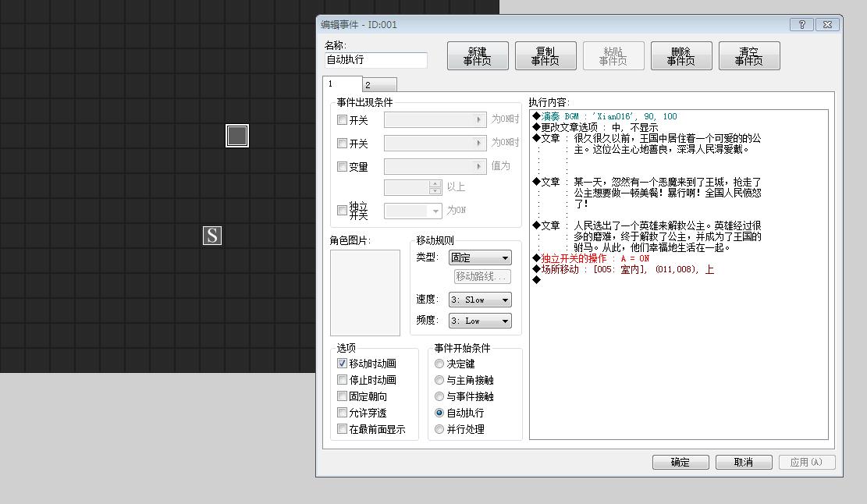Cancel the dialog with 取消
The height and width of the screenshot is (504, 867).
tap(744, 462)
